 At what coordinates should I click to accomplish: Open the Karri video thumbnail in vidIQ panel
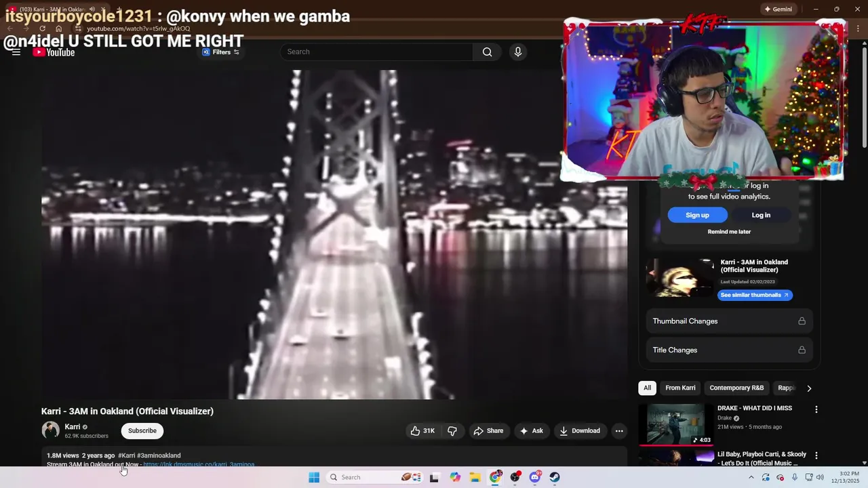pos(679,278)
